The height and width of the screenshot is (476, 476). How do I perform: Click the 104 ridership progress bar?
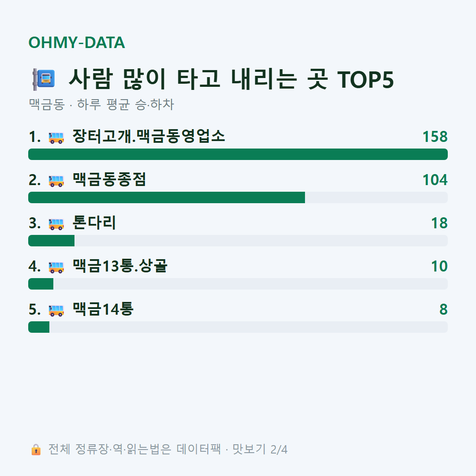238,197
